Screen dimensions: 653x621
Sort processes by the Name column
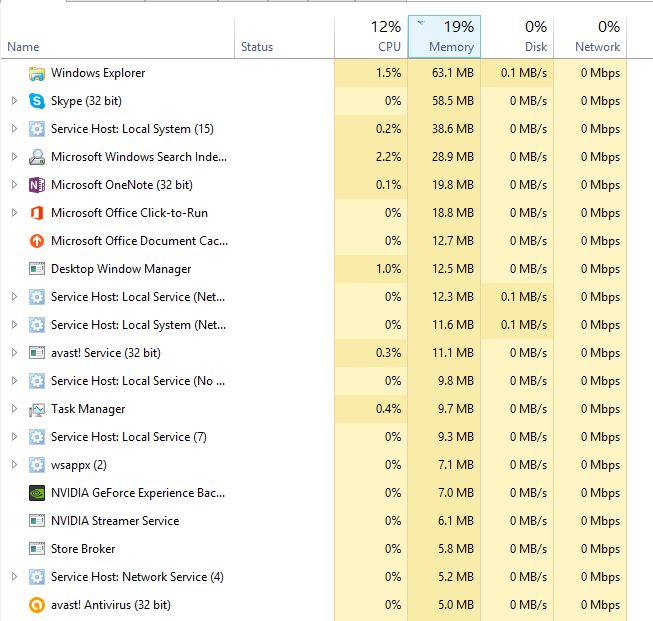point(117,37)
